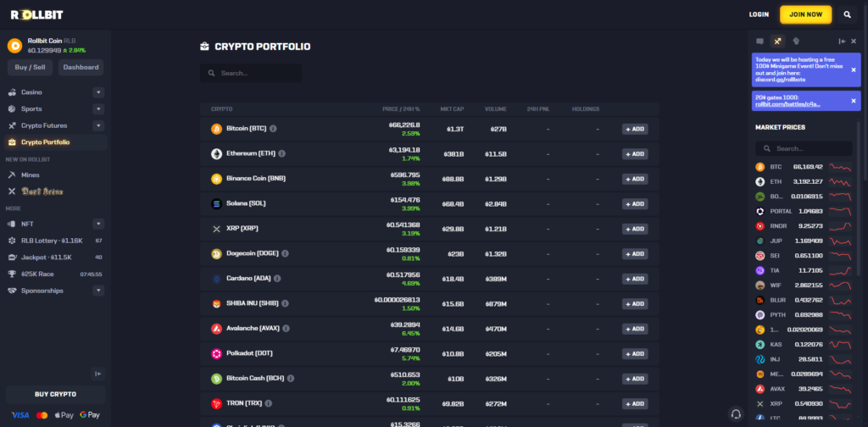Screen dimensions: 868x427
Task: Add TRON (TRX) to portfolio
Action: tap(635, 404)
